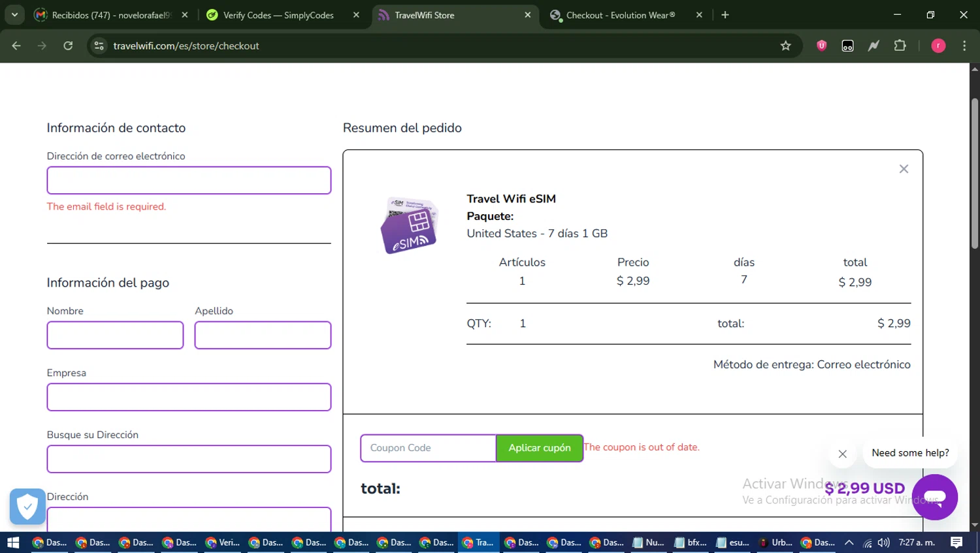Viewport: 980px width, 553px height.
Task: Open the esu... Notepad taskbar item
Action: coord(733,543)
